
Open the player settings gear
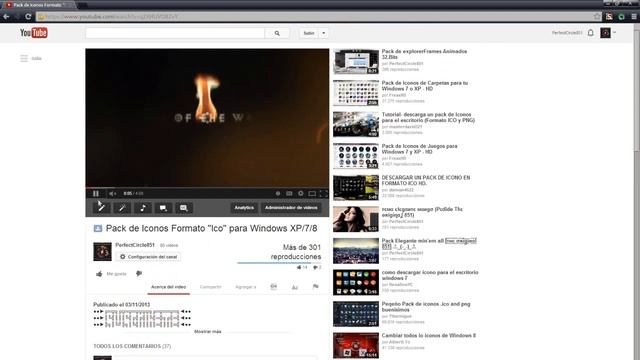301,193
